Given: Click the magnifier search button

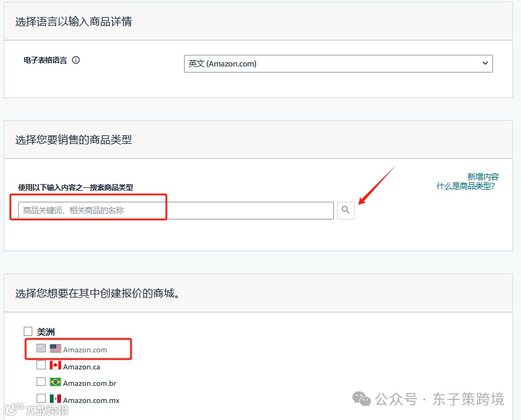Looking at the screenshot, I should tap(346, 210).
